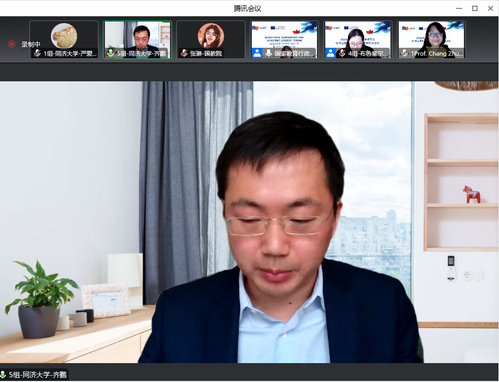Click muted mic icon on Prof. Chang Zhu thumbnail
This screenshot has width=499, height=382.
point(404,53)
